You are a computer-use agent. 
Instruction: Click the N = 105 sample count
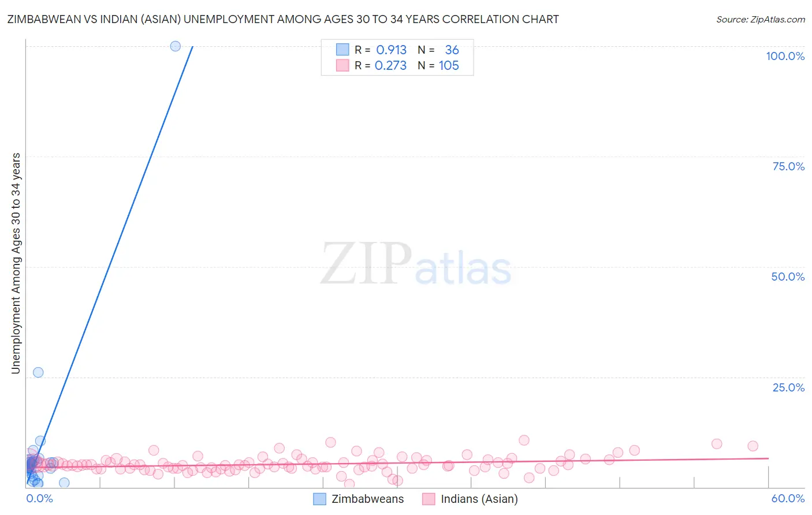(438, 65)
